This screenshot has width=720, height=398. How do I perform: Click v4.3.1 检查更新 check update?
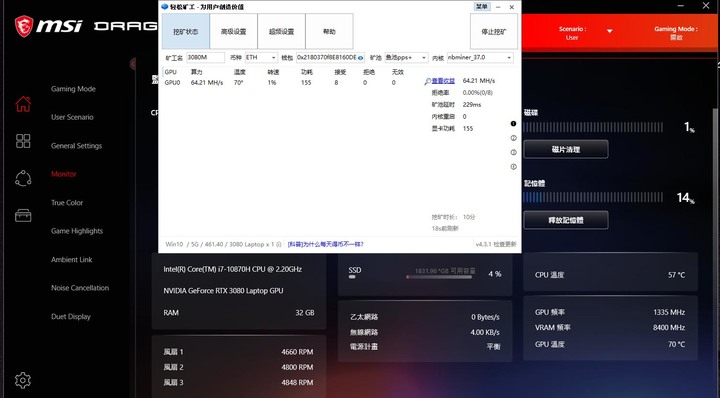tap(496, 244)
